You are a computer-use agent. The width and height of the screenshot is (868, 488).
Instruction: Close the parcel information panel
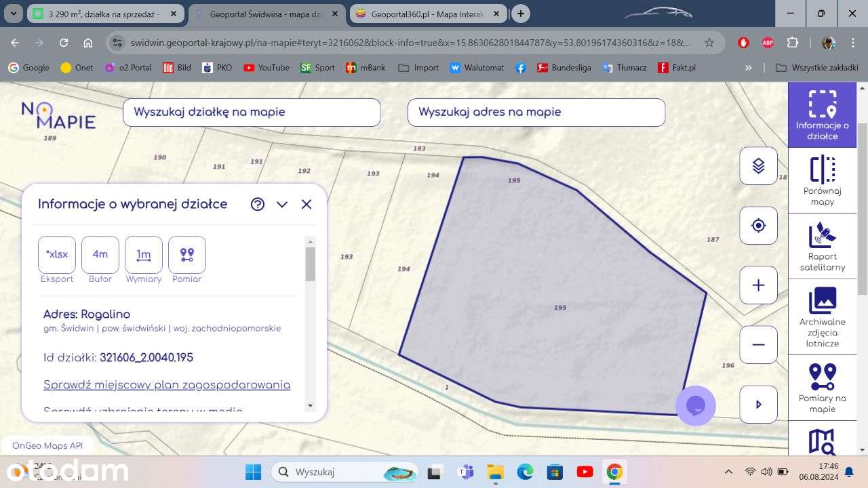click(x=307, y=204)
